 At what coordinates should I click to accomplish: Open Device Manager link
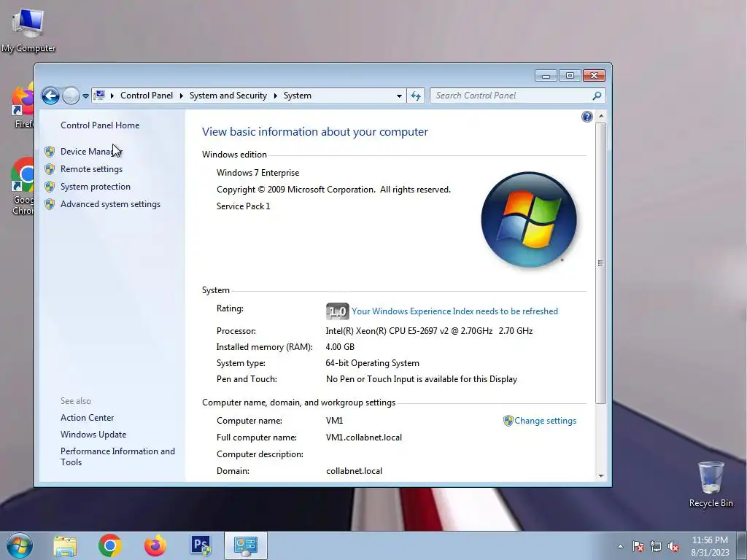click(91, 152)
